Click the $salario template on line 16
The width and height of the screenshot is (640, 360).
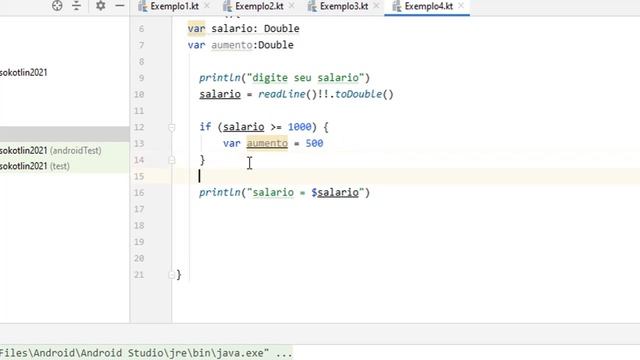click(335, 193)
